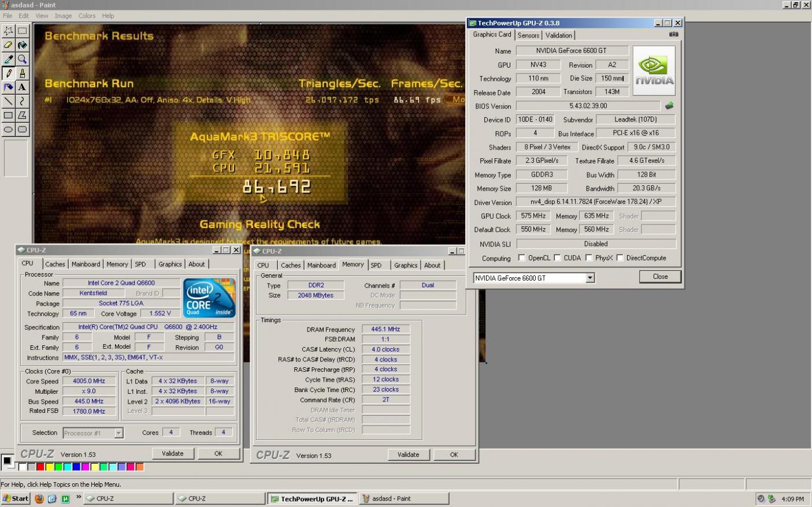
Task: Open the Colors menu in Paint
Action: tap(87, 16)
